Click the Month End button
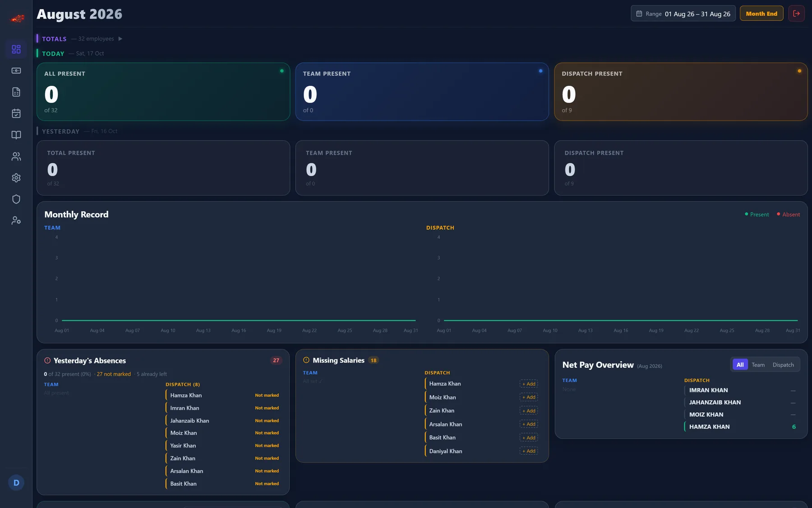Viewport: 812px width, 508px height. [761, 14]
